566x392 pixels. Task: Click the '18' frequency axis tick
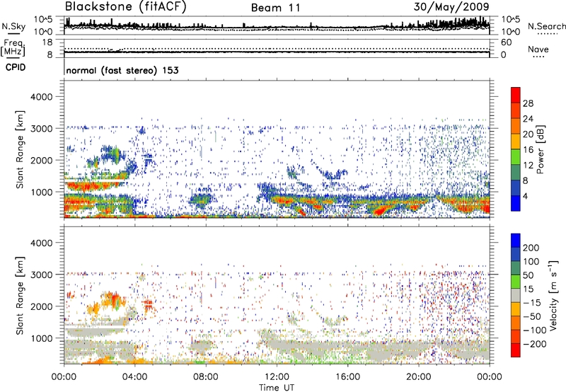point(47,42)
